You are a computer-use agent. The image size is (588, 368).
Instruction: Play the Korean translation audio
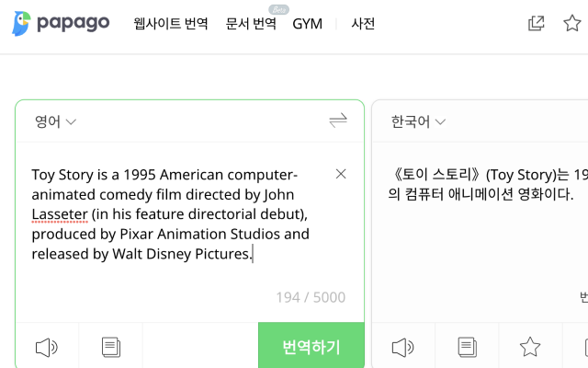[x=402, y=348]
